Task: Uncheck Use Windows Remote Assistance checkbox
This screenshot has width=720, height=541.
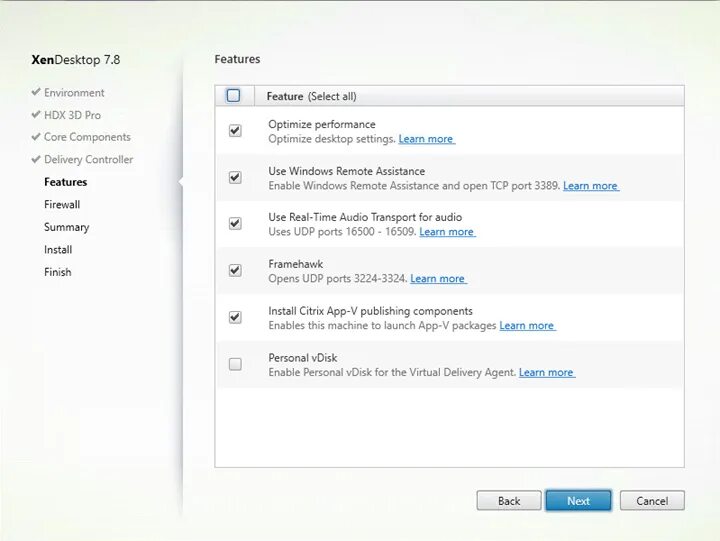Action: tap(235, 177)
